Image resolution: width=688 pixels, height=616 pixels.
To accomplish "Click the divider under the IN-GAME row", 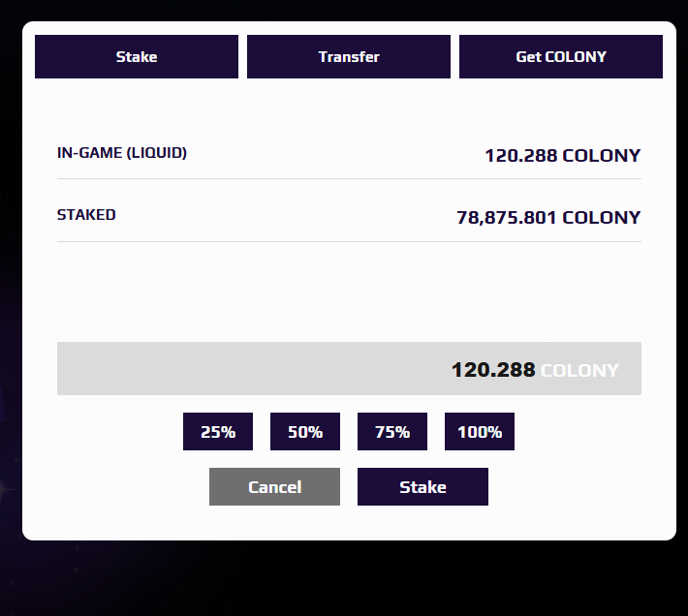I will coord(349,178).
